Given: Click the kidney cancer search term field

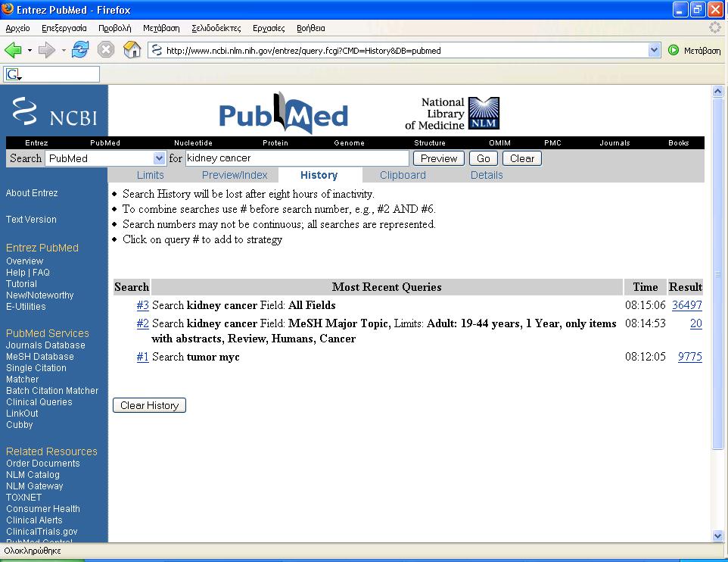Looking at the screenshot, I should (x=297, y=158).
